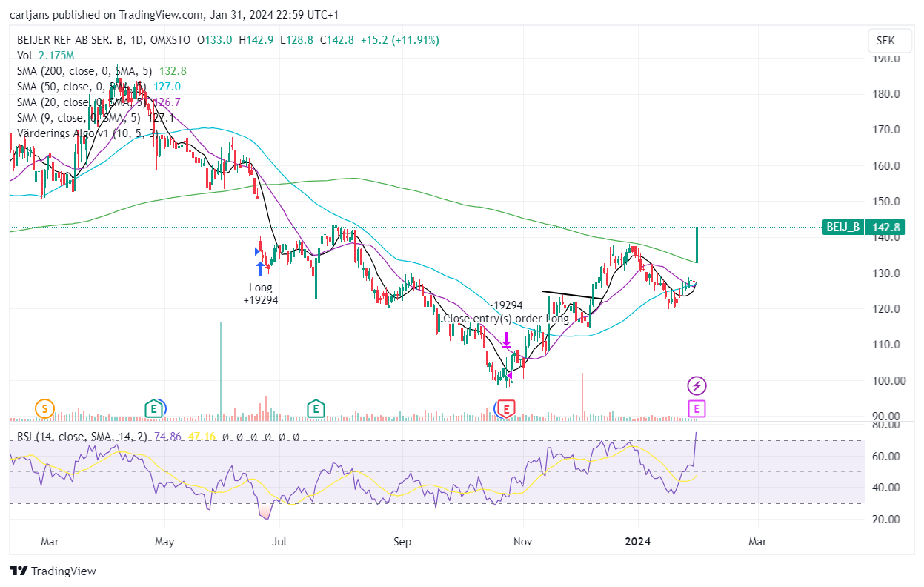
Task: Open the green E earnings marker after July
Action: tap(316, 408)
